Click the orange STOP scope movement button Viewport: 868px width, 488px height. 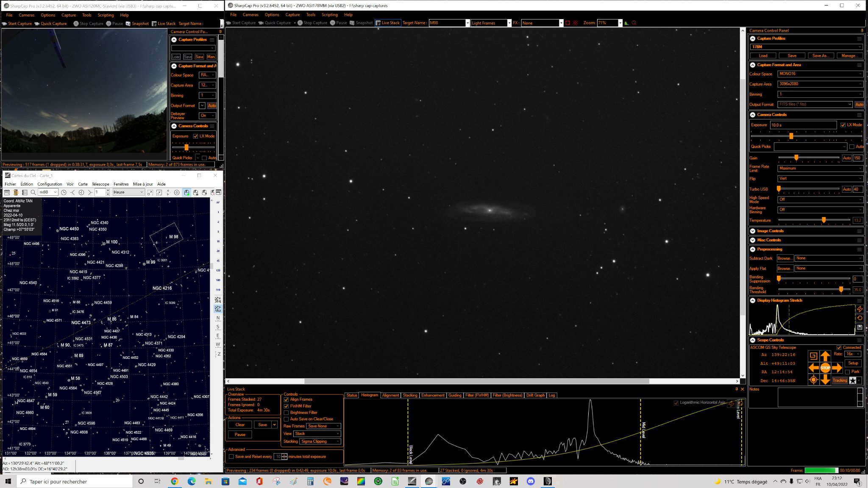[825, 368]
